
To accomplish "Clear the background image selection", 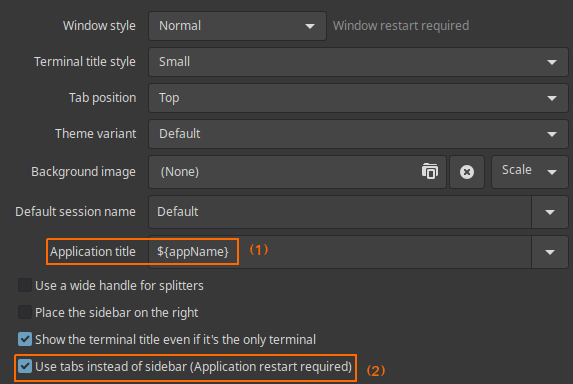I will click(467, 172).
